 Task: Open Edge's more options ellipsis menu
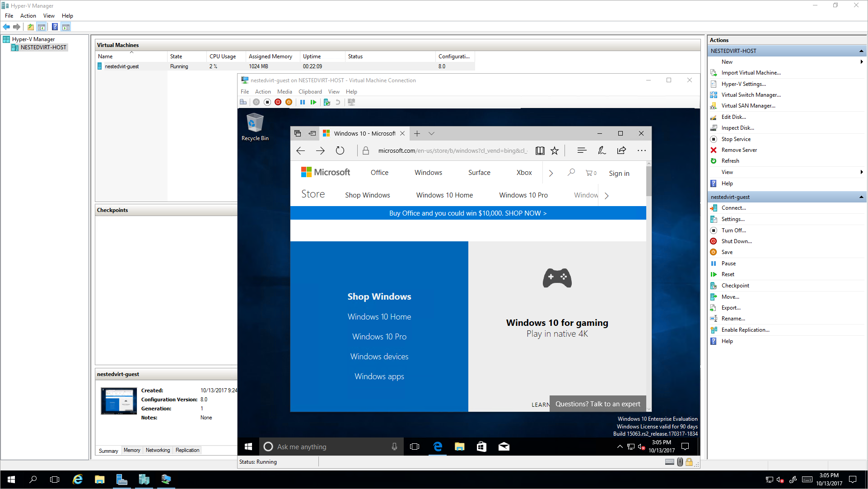pyautogui.click(x=641, y=150)
